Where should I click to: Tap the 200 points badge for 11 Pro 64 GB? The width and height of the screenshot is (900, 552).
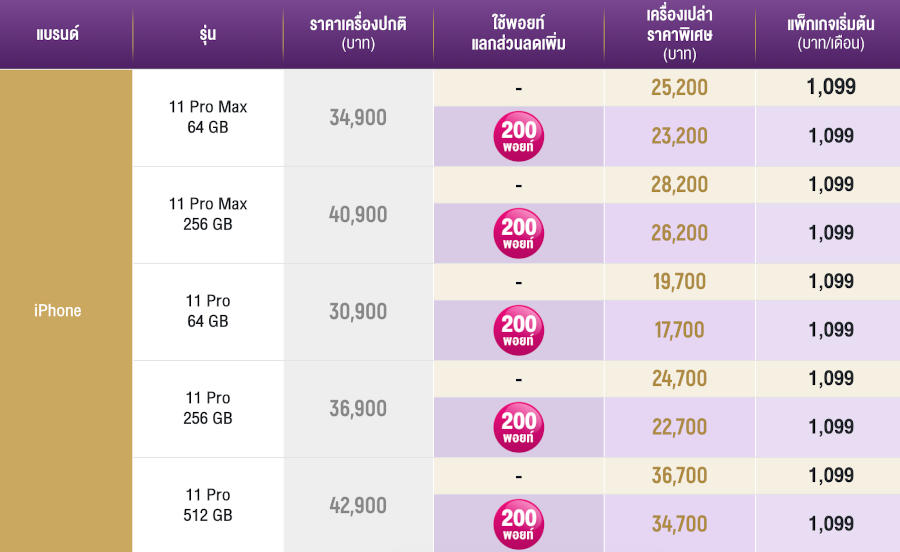point(519,331)
